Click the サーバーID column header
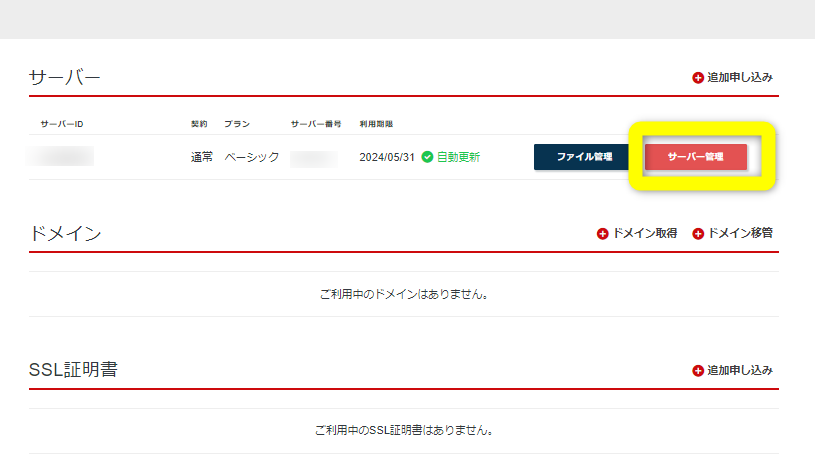815x472 pixels. pos(62,124)
